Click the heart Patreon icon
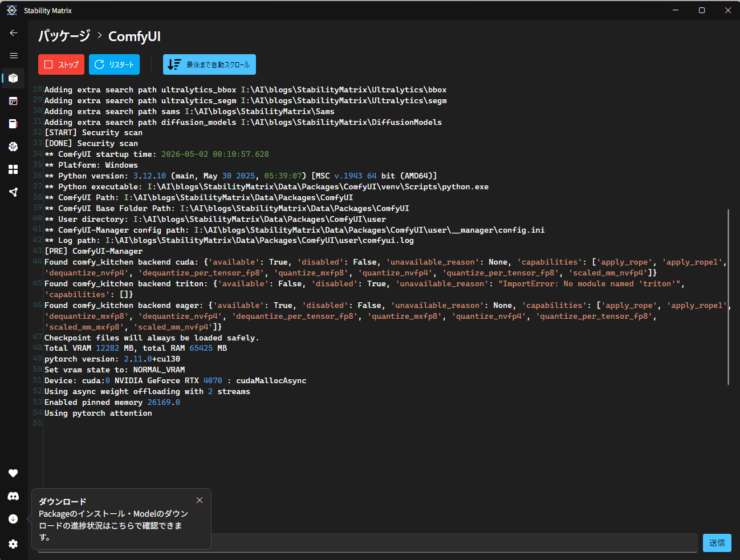Screen dimensions: 740x560 coord(13,473)
